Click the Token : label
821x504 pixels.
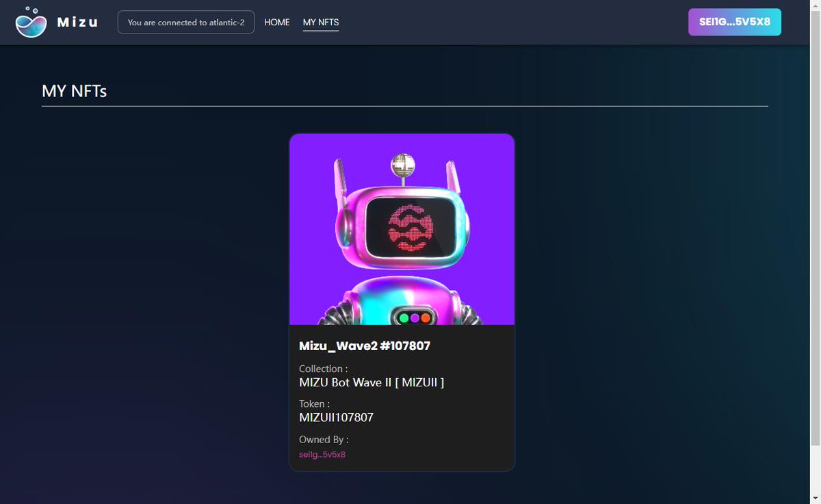(x=314, y=404)
